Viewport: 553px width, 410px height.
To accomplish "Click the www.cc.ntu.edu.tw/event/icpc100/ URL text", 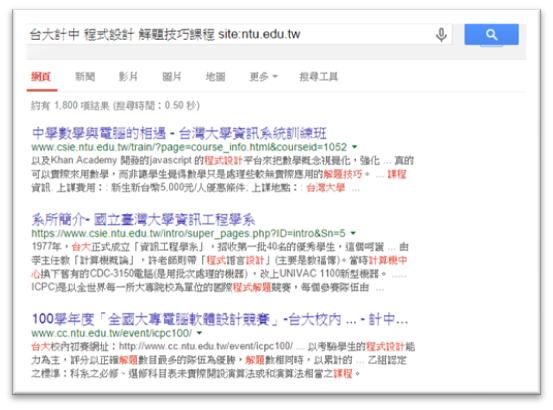I will (x=112, y=333).
